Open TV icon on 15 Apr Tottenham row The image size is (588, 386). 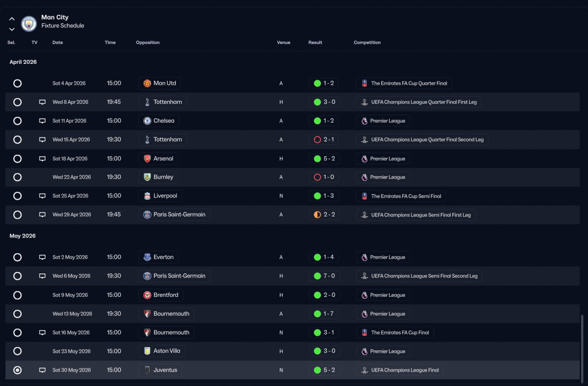click(x=42, y=140)
